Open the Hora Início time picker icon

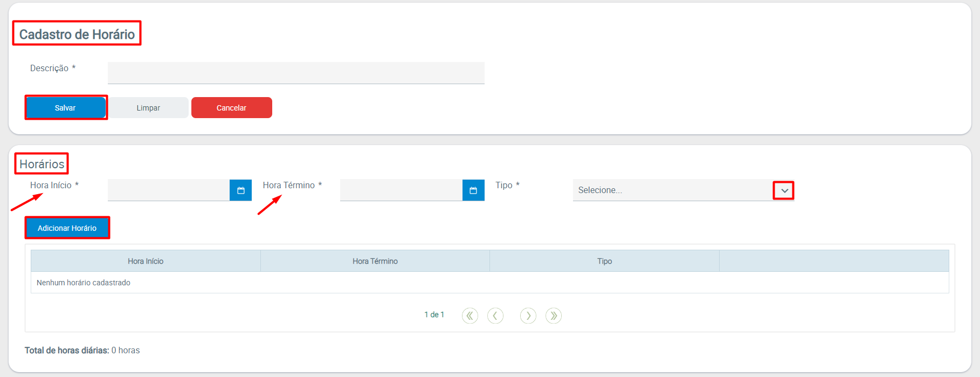coord(240,190)
